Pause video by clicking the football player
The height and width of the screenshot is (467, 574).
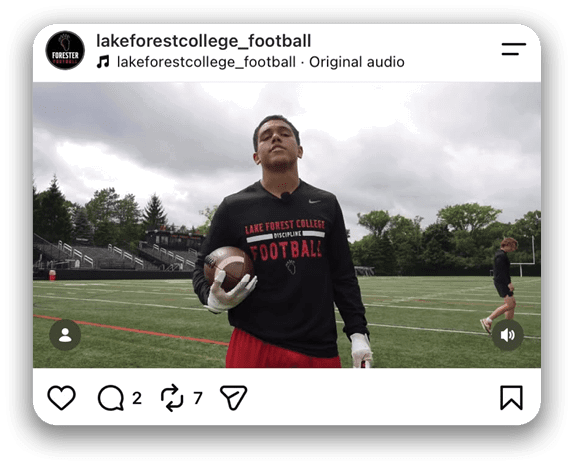coord(282,243)
